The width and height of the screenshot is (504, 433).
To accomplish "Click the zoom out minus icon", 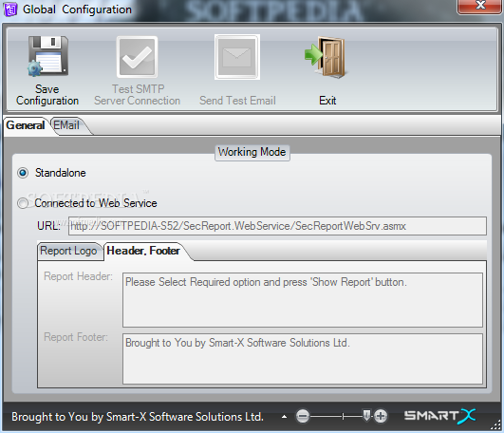I will point(303,416).
